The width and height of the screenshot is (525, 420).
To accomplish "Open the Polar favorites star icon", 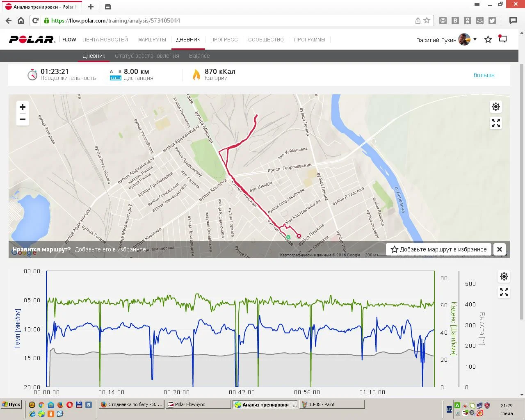I will [488, 39].
